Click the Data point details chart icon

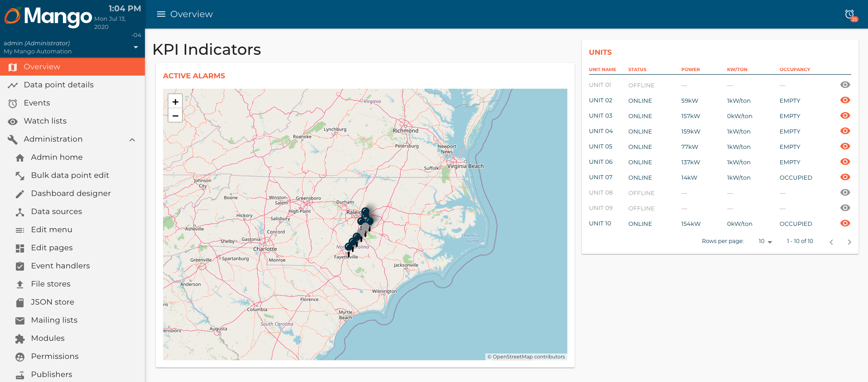[13, 85]
